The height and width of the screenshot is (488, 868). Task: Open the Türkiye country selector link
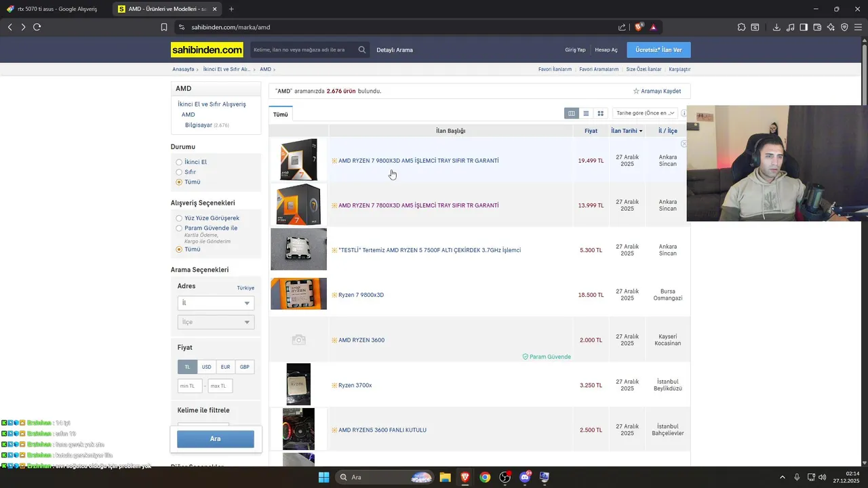coord(245,288)
